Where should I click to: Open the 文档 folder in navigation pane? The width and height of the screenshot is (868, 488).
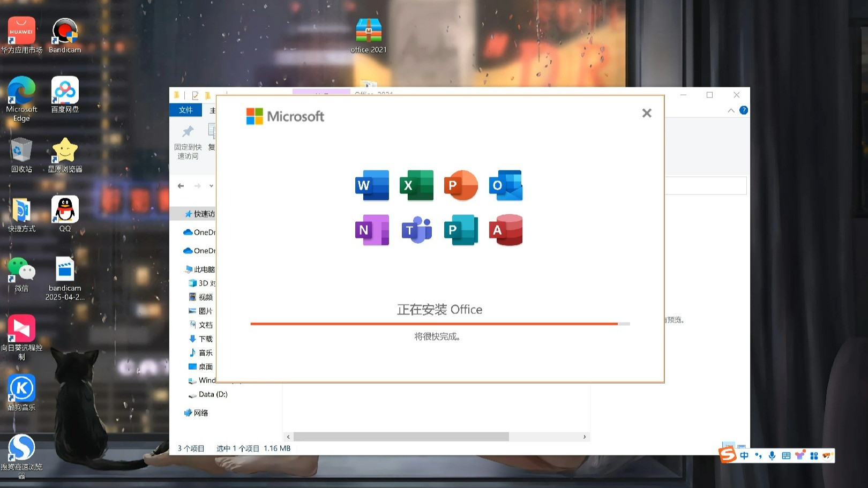[x=200, y=325]
